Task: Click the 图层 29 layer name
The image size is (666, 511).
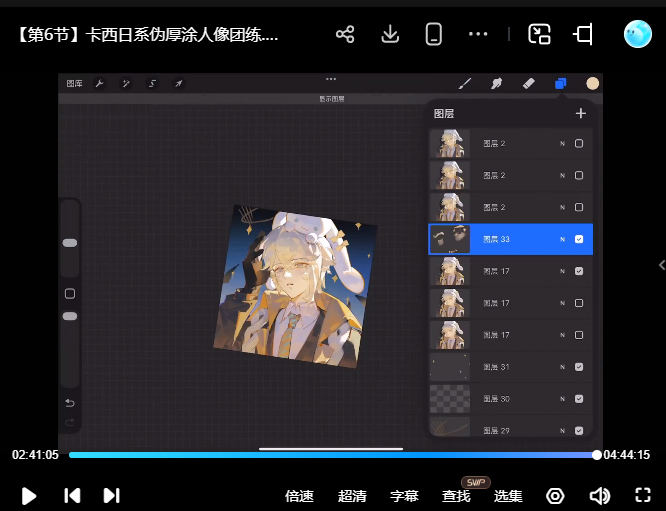Action: pos(496,430)
